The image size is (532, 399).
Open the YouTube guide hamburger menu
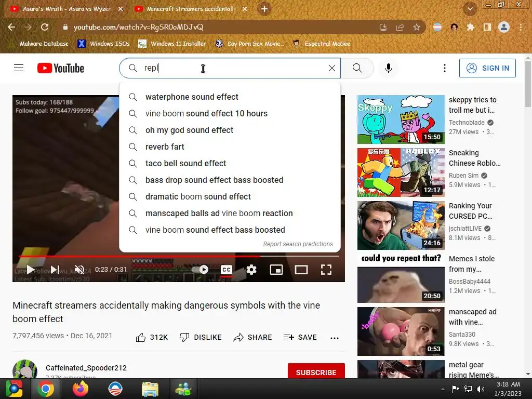point(19,68)
